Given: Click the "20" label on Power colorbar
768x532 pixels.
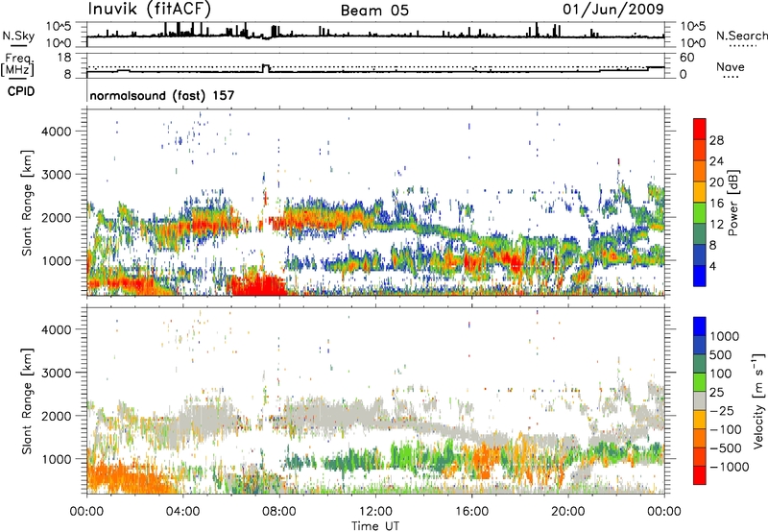Looking at the screenshot, I should pyautogui.click(x=716, y=182).
